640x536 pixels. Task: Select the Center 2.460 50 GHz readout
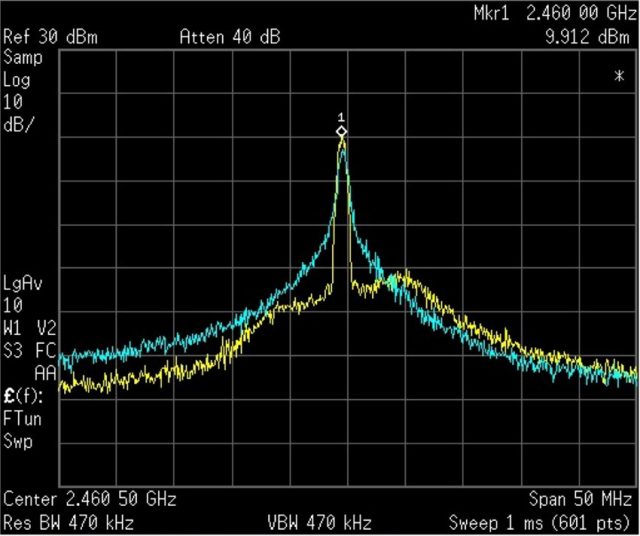click(x=90, y=499)
